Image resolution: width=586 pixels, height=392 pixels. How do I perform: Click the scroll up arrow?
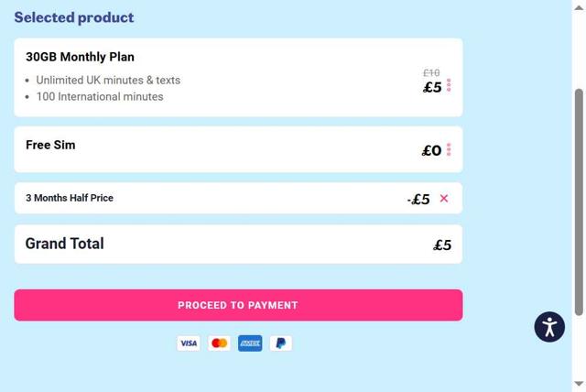pos(579,7)
